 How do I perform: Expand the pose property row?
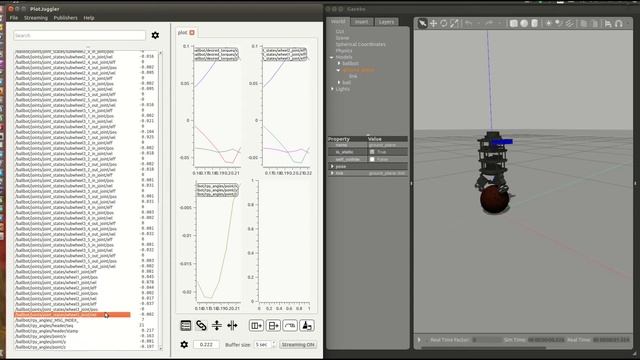click(x=332, y=167)
